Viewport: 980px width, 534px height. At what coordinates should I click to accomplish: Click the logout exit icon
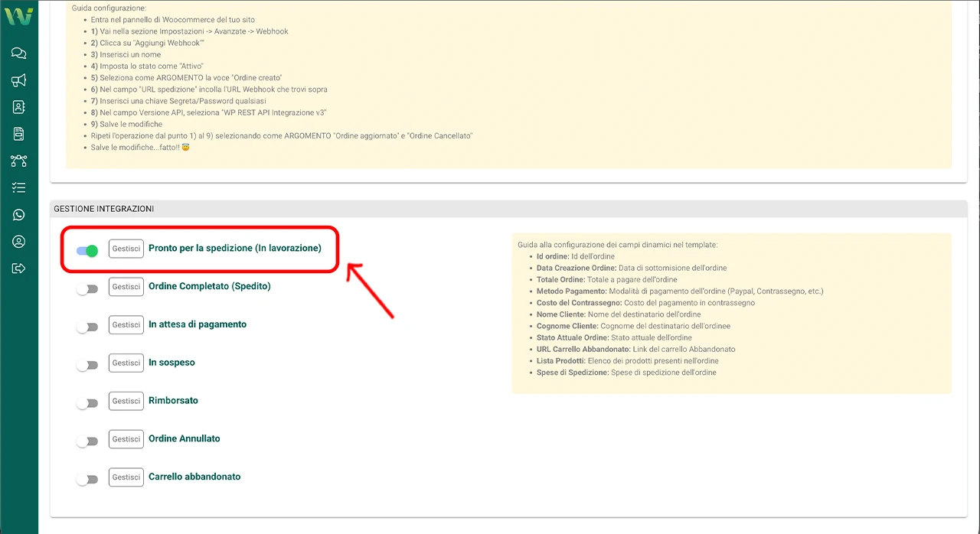click(19, 269)
